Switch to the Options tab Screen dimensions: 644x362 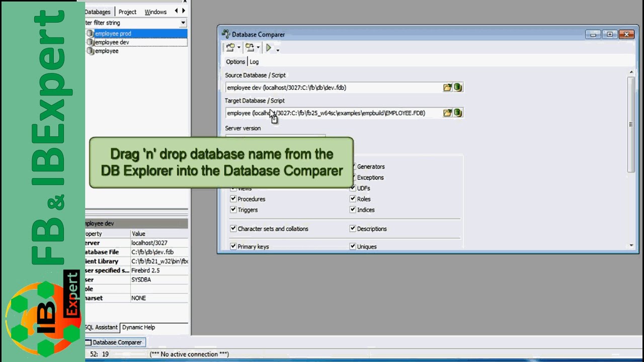pos(235,62)
